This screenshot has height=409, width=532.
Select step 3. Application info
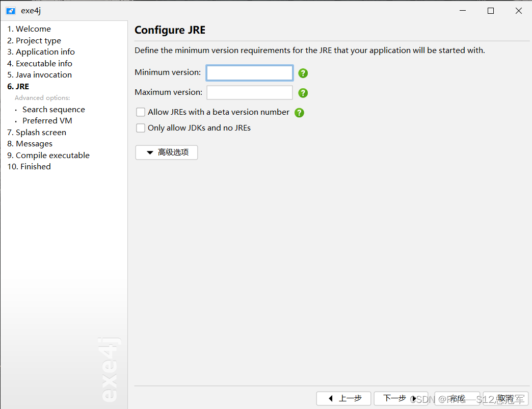coord(41,52)
